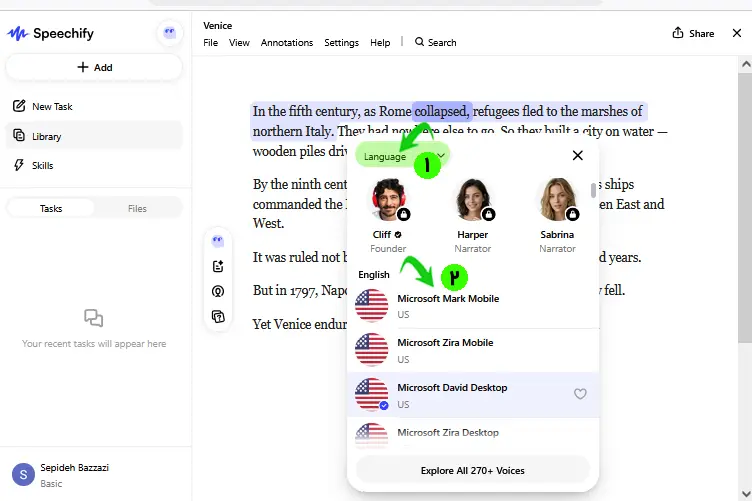Image resolution: width=752 pixels, height=501 pixels.
Task: Open the Library item in the sidebar
Action: [94, 136]
